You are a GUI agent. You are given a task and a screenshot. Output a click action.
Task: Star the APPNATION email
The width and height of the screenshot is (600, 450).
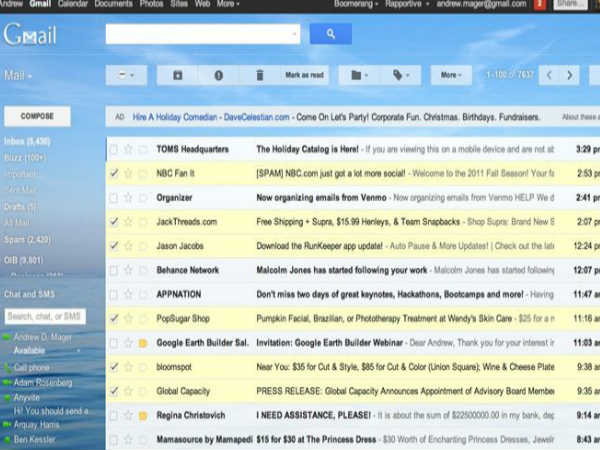[x=128, y=294]
